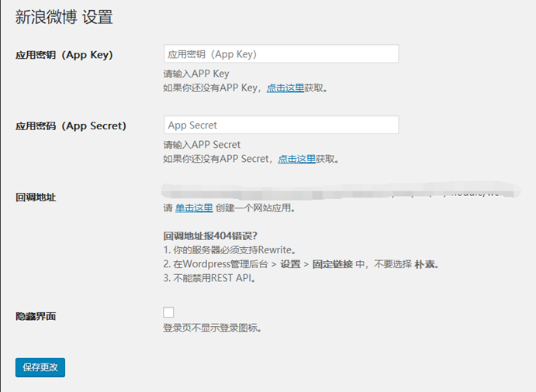536x392 pixels.
Task: Open 点击这里 link for APP Key
Action: coord(285,88)
